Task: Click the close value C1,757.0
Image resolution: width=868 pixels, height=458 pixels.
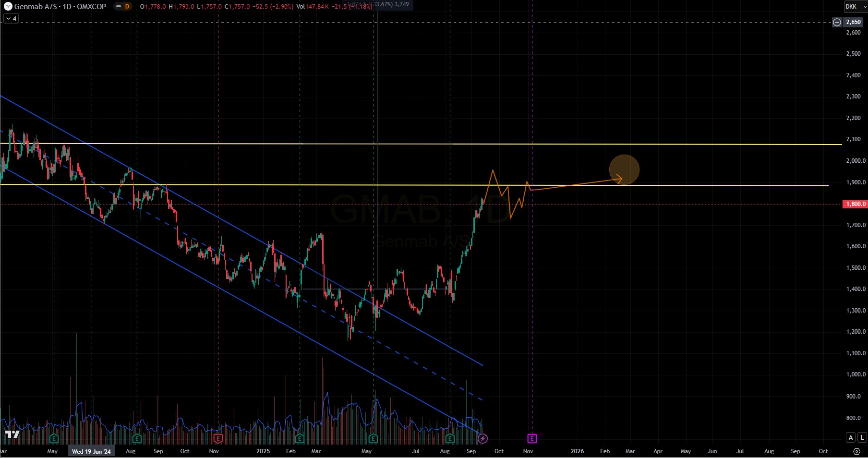Action: (x=237, y=6)
